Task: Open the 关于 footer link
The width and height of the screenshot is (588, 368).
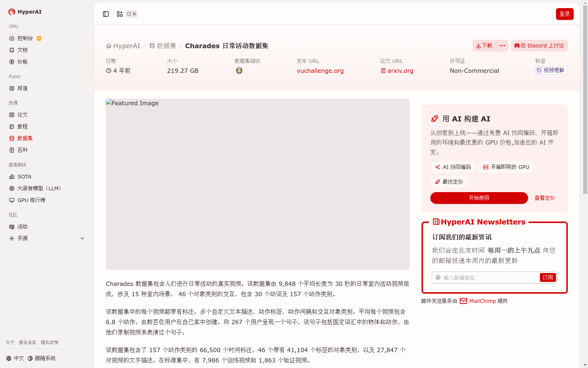Action: coord(10,343)
